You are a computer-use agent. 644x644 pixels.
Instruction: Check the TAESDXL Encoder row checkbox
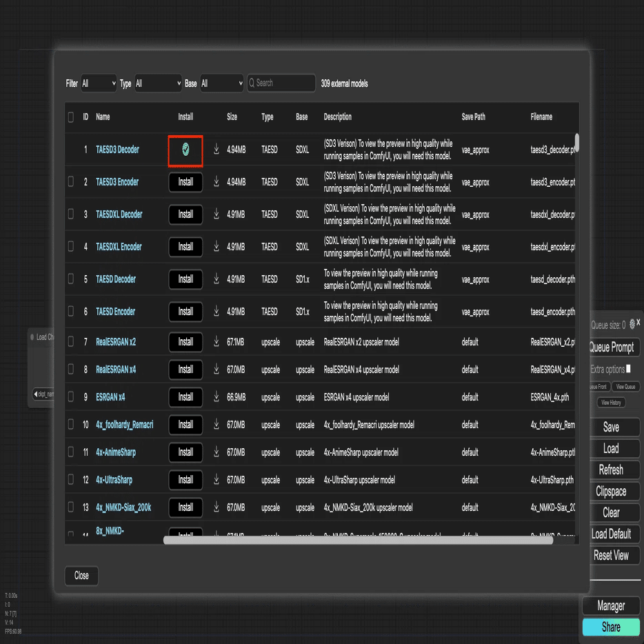click(x=70, y=246)
